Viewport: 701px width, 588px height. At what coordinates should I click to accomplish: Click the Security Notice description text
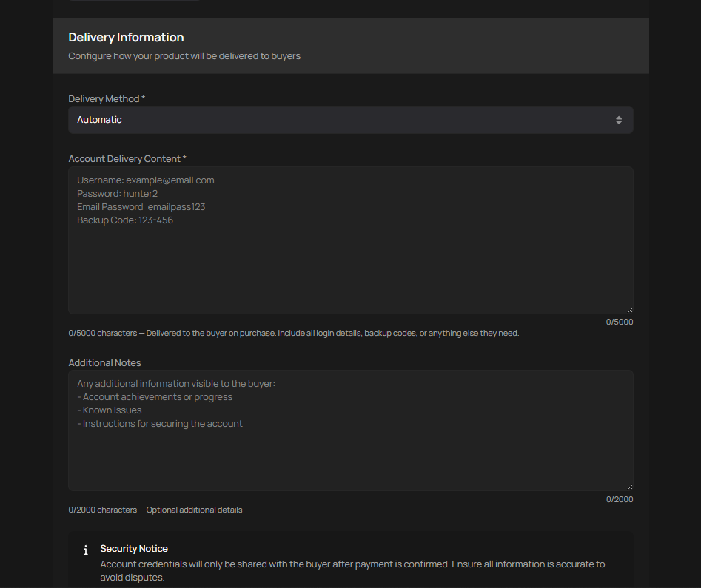tap(352, 570)
